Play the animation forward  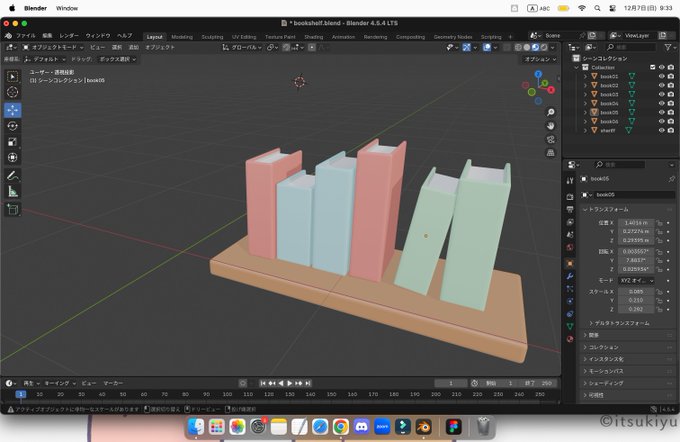(290, 383)
